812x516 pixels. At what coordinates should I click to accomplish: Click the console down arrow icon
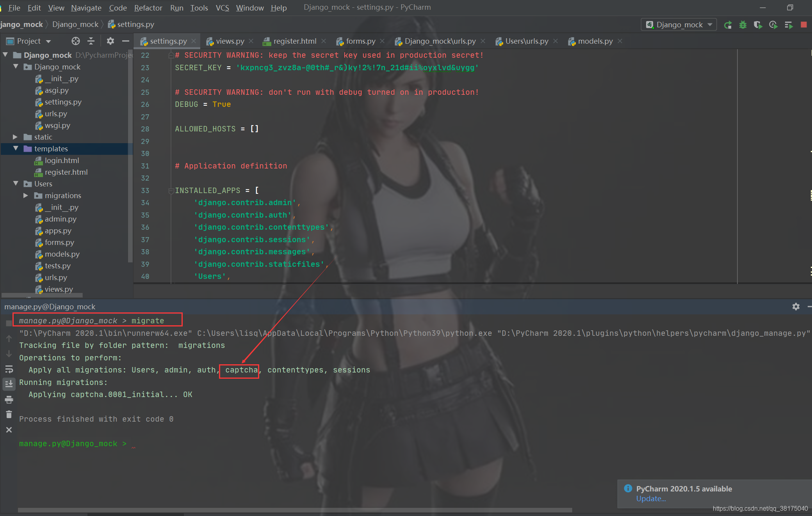pos(9,354)
